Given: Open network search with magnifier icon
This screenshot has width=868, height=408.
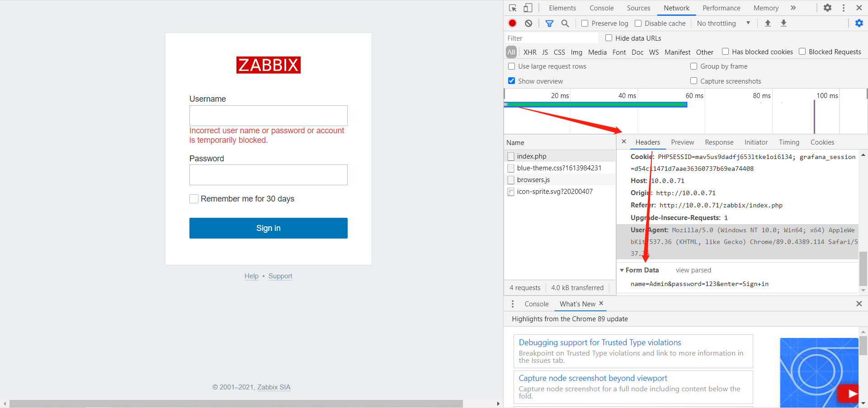Looking at the screenshot, I should 565,23.
